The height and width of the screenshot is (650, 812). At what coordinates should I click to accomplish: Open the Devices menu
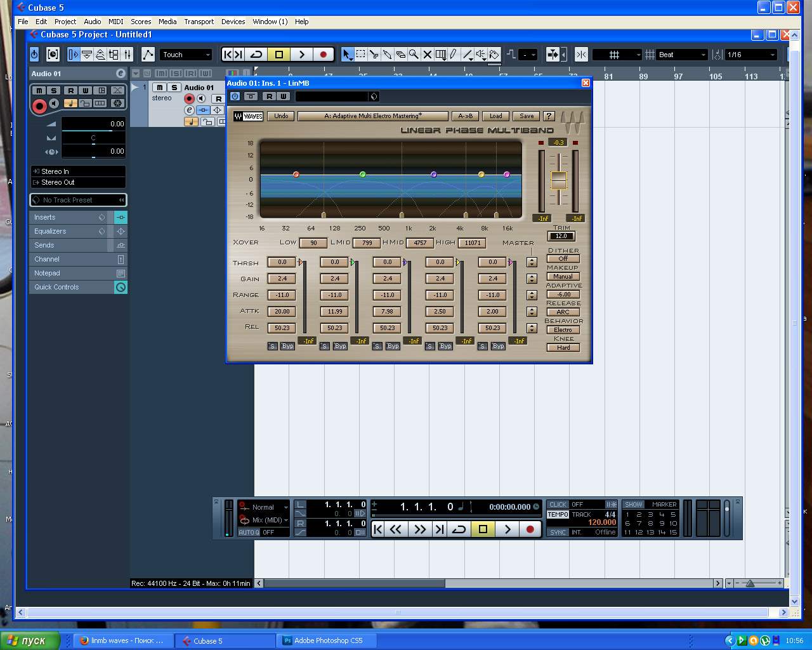click(233, 22)
